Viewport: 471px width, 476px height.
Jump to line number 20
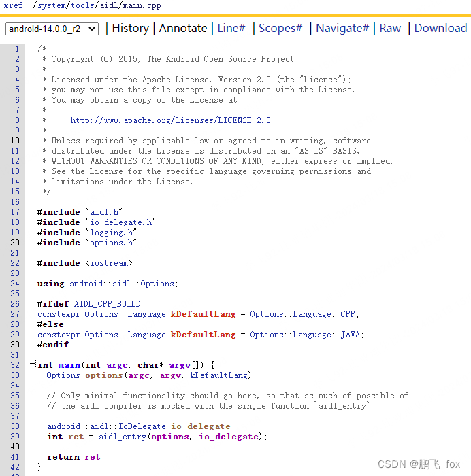point(15,243)
